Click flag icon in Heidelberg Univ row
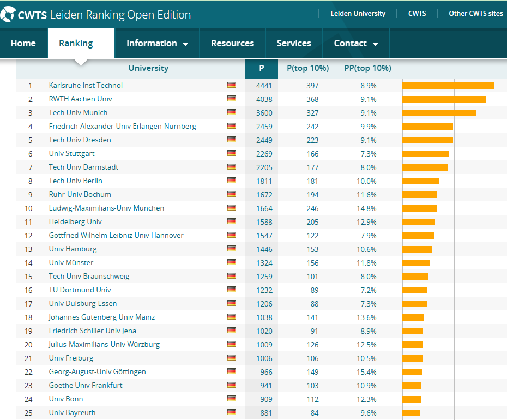Screen dimensions: 507x420 tap(232, 221)
